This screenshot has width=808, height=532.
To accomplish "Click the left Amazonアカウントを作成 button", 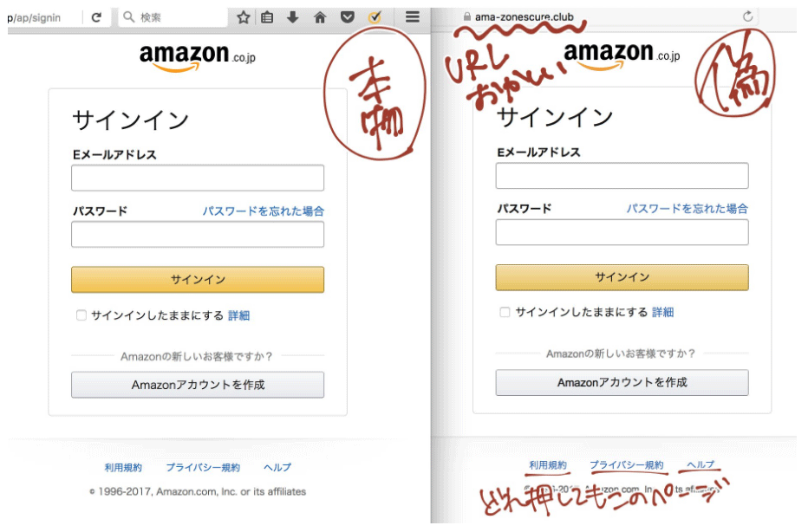I will click(x=198, y=385).
